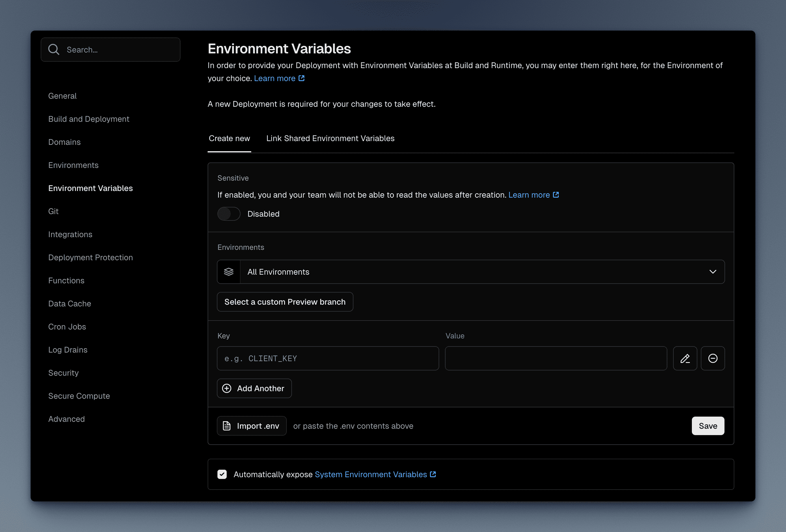Image resolution: width=786 pixels, height=532 pixels.
Task: Click into the Value input field
Action: coord(556,358)
